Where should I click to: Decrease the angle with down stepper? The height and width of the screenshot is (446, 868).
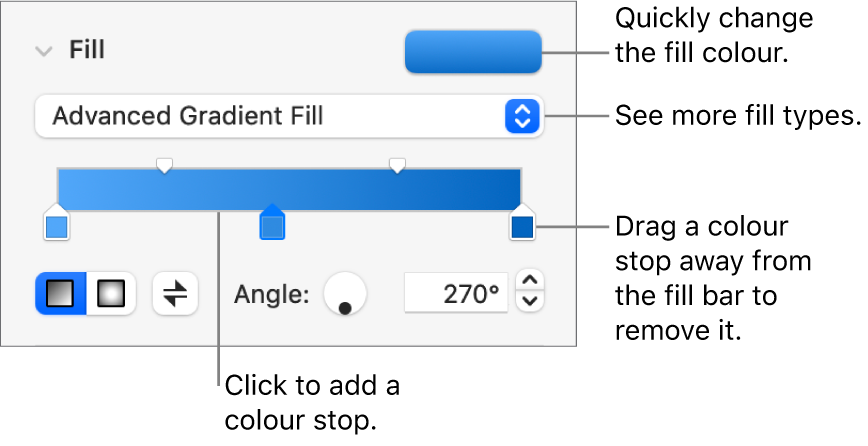coord(532,303)
